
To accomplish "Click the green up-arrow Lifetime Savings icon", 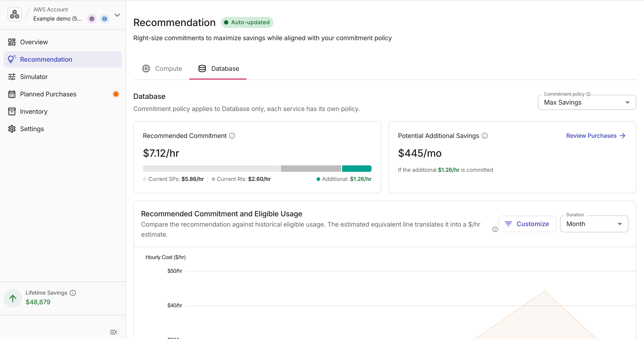I will (13, 298).
